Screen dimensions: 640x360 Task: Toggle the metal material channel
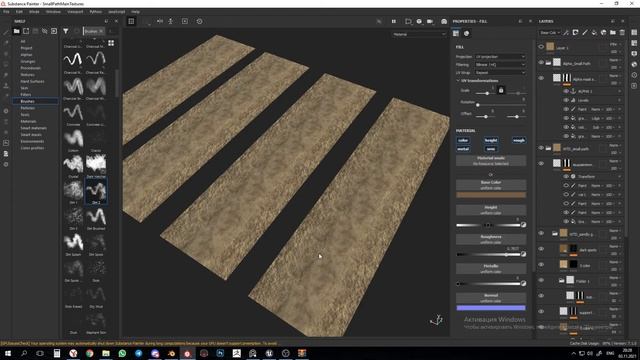click(x=463, y=149)
